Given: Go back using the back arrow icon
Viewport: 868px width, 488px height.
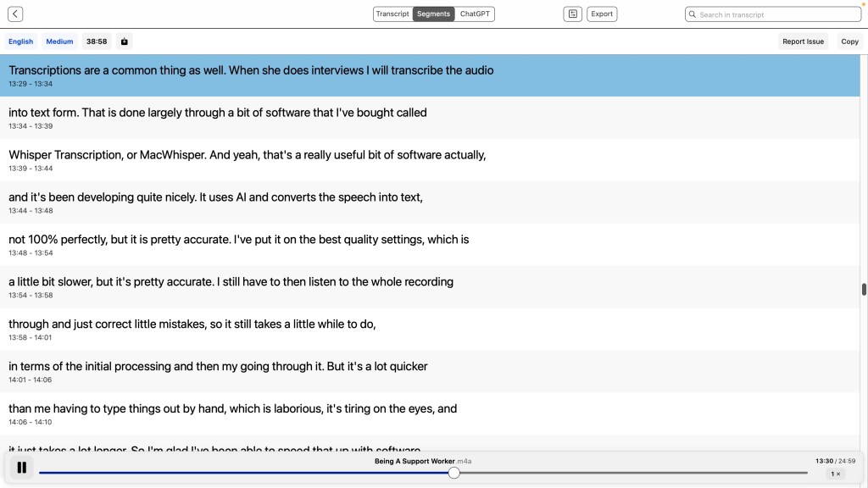Looking at the screenshot, I should coord(13,14).
